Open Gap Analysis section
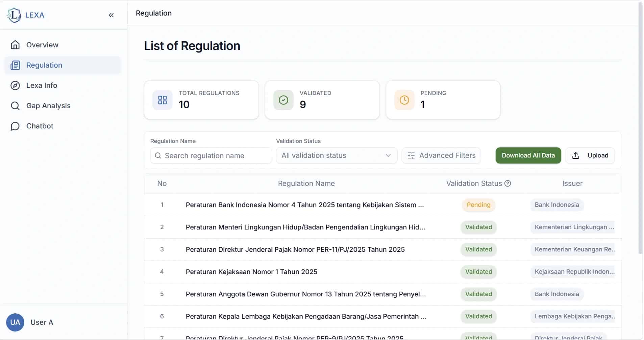The image size is (644, 340). coord(63,106)
